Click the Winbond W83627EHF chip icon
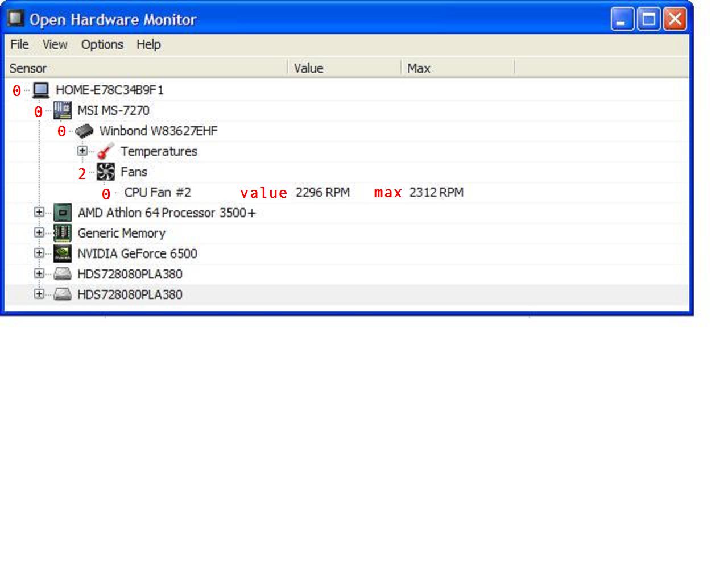Image resolution: width=728 pixels, height=582 pixels. pyautogui.click(x=84, y=131)
